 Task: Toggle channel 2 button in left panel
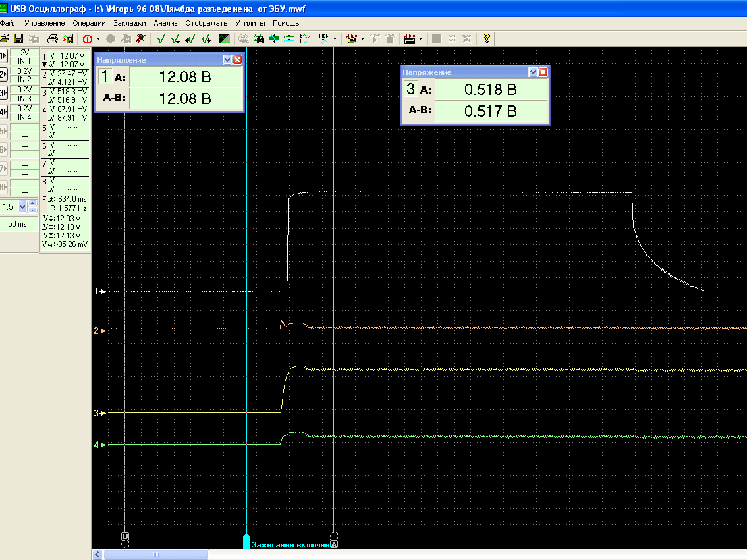tap(3, 74)
